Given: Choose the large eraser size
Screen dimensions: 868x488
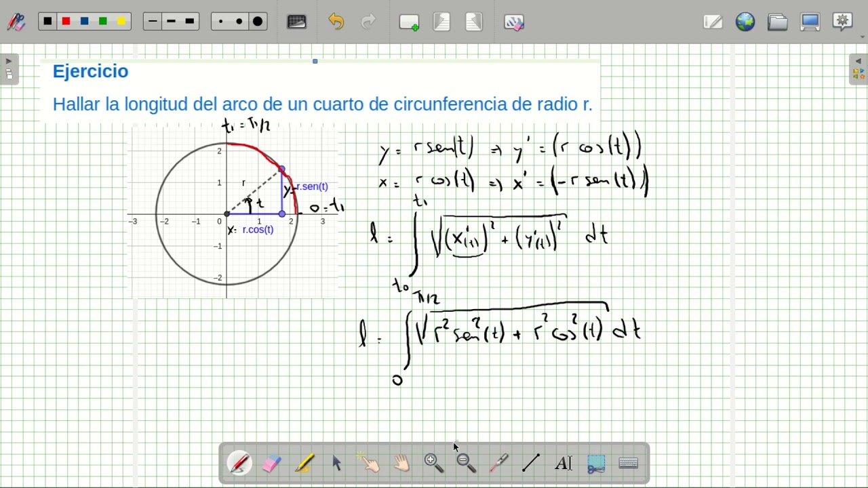Looking at the screenshot, I should click(258, 22).
